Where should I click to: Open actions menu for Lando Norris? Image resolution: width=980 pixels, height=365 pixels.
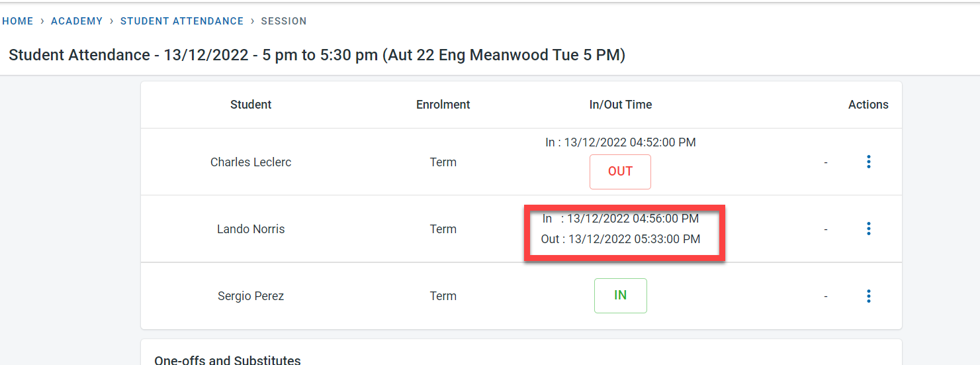point(868,229)
